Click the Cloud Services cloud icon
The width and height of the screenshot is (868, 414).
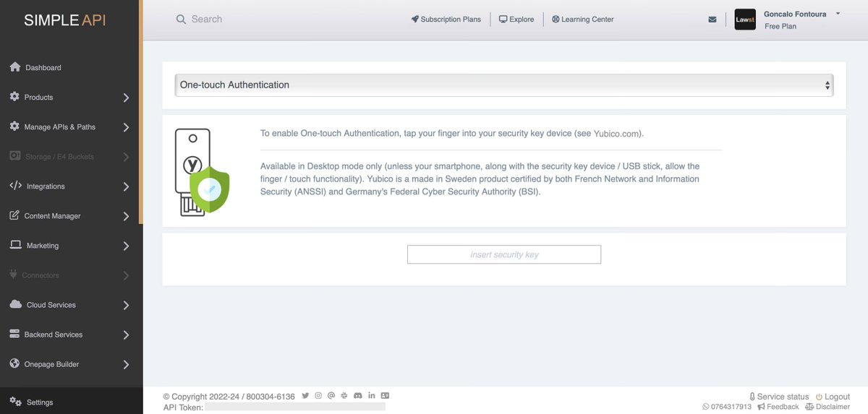click(x=15, y=304)
